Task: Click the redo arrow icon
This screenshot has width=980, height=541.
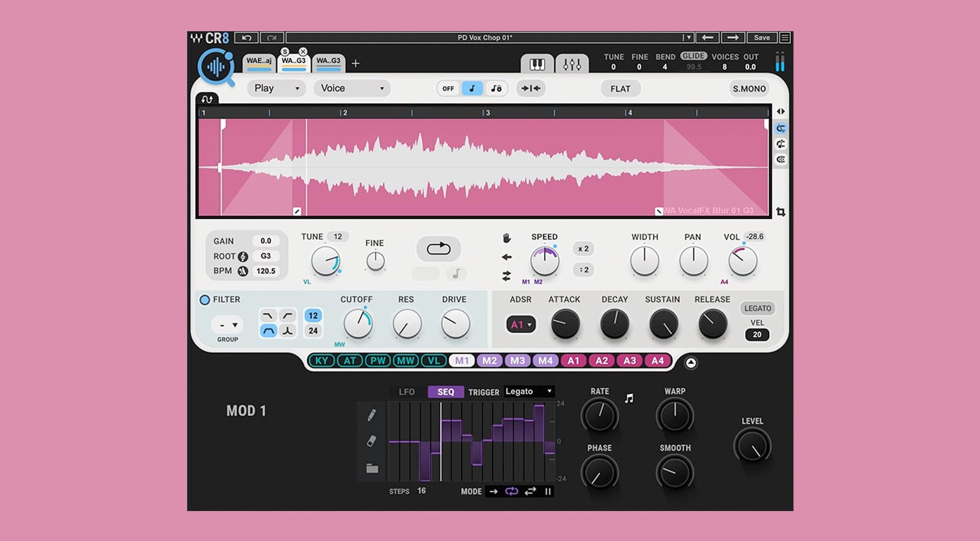Action: tap(272, 38)
